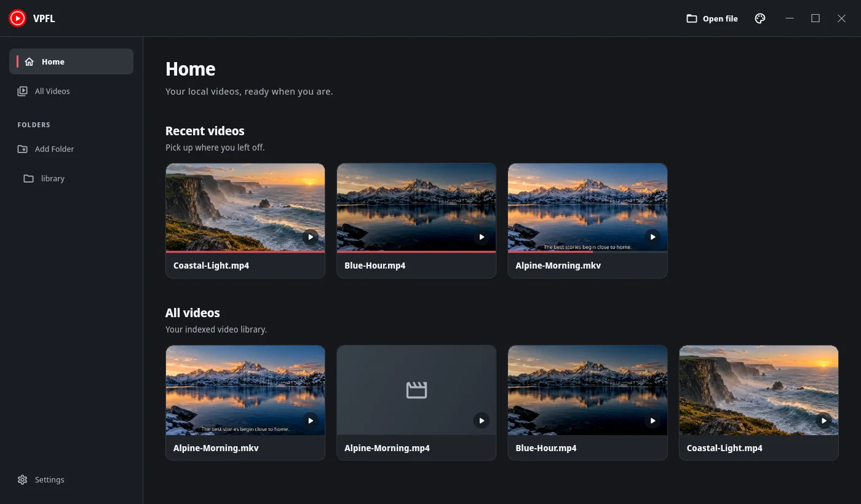Viewport: 861px width, 504px height.
Task: Open the Coastal-Light.mp4 thumbnail in Recent videos
Action: coord(245,207)
